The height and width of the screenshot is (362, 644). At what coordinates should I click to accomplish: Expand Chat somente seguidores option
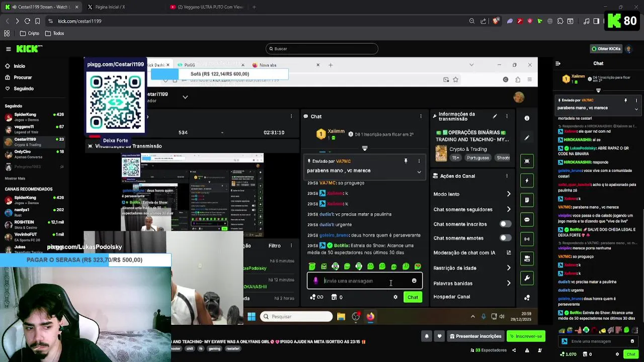click(508, 210)
